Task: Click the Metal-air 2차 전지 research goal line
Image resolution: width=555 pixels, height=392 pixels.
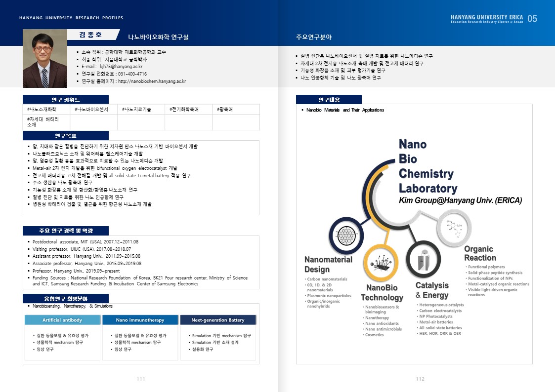Action: [x=105, y=168]
